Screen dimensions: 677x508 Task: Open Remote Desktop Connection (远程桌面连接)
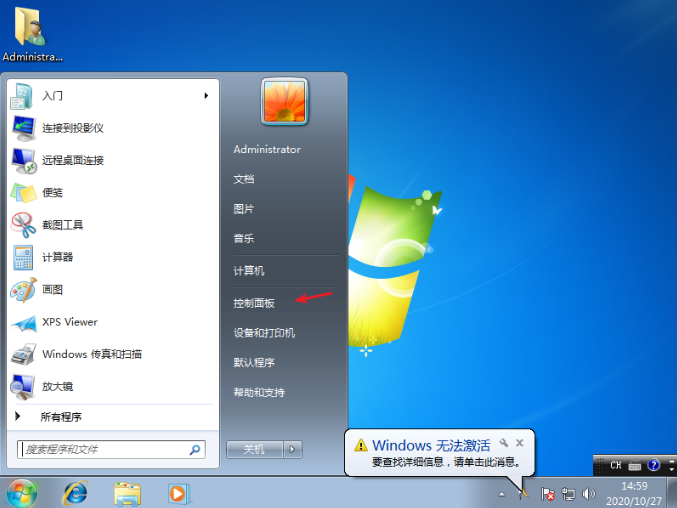[x=72, y=160]
